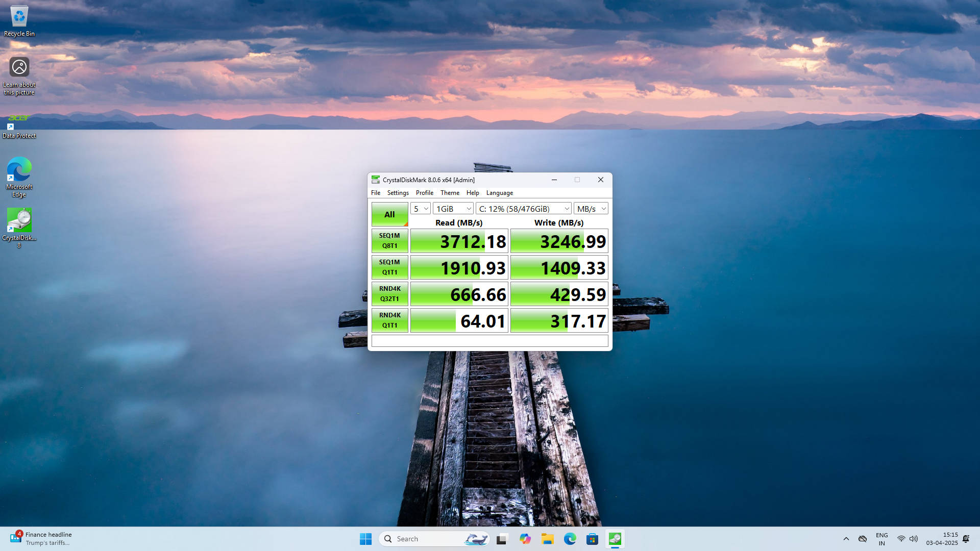Image resolution: width=980 pixels, height=551 pixels.
Task: Open the Language menu
Action: (x=500, y=193)
